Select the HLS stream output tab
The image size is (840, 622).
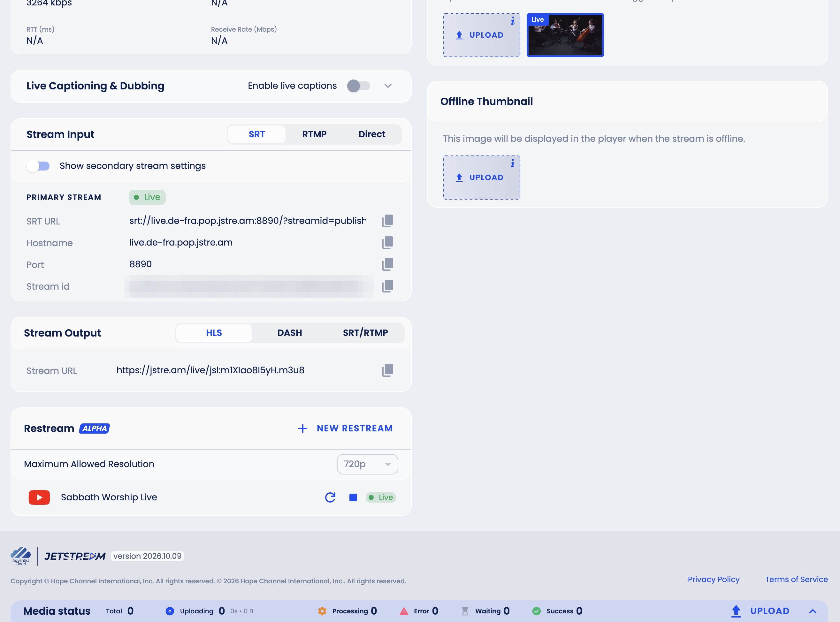[x=214, y=333]
